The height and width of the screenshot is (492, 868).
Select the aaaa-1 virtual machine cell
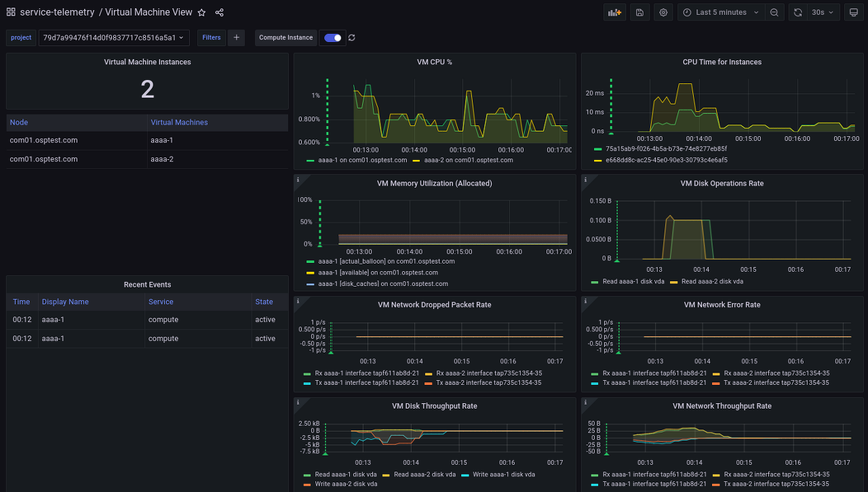tap(217, 140)
